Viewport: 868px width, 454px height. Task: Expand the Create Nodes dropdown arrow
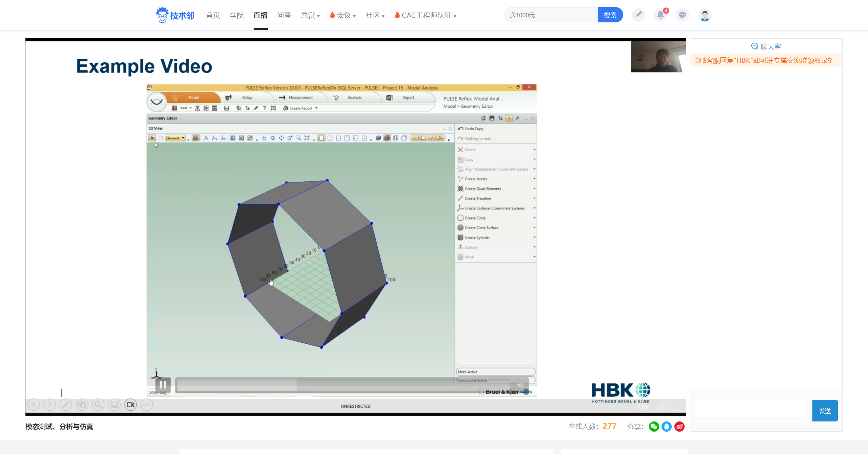click(534, 179)
